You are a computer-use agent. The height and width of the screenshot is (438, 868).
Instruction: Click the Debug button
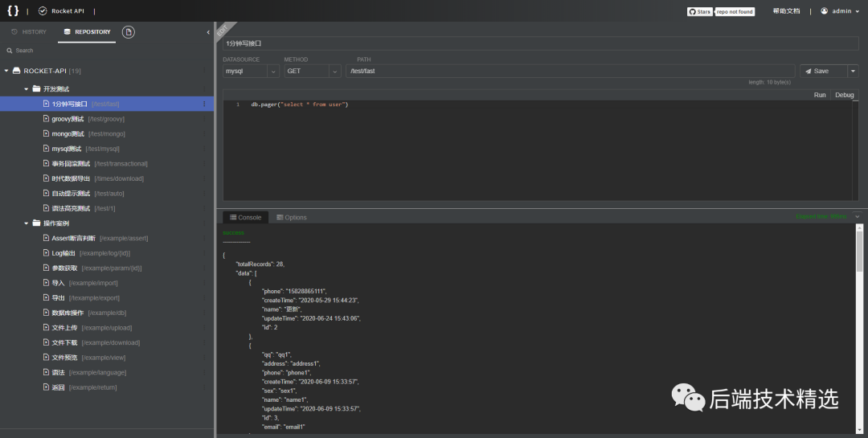(x=844, y=95)
